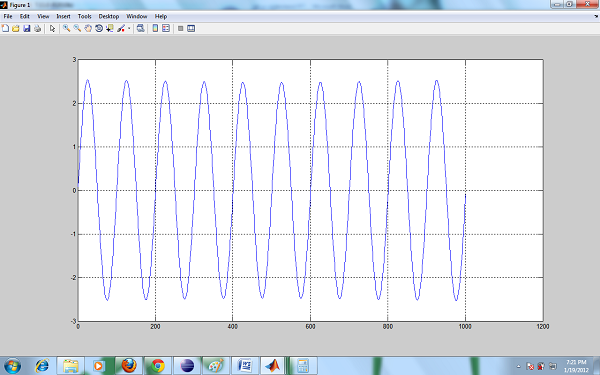Toggle the Data Cursor tool
This screenshot has height=375, width=600.
[x=110, y=28]
